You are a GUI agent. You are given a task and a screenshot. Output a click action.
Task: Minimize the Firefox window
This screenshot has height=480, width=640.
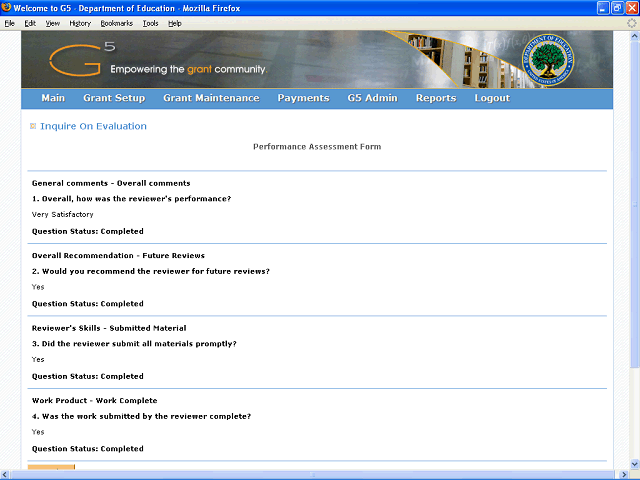click(603, 8)
